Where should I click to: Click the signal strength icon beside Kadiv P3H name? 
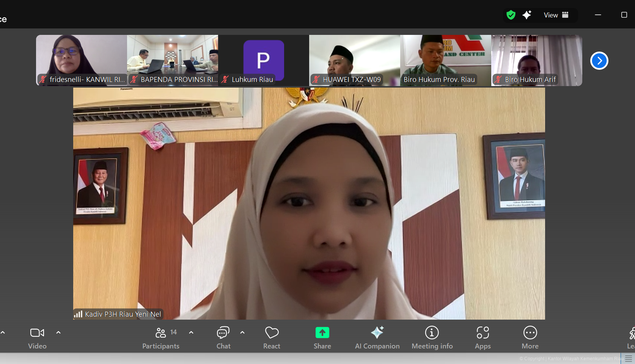[x=78, y=314]
